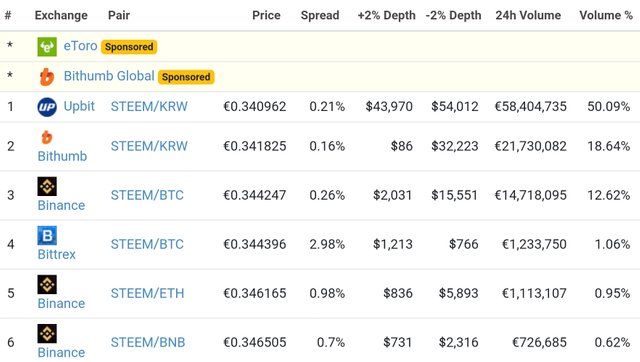Open the Bithumb Global exchange link

109,76
